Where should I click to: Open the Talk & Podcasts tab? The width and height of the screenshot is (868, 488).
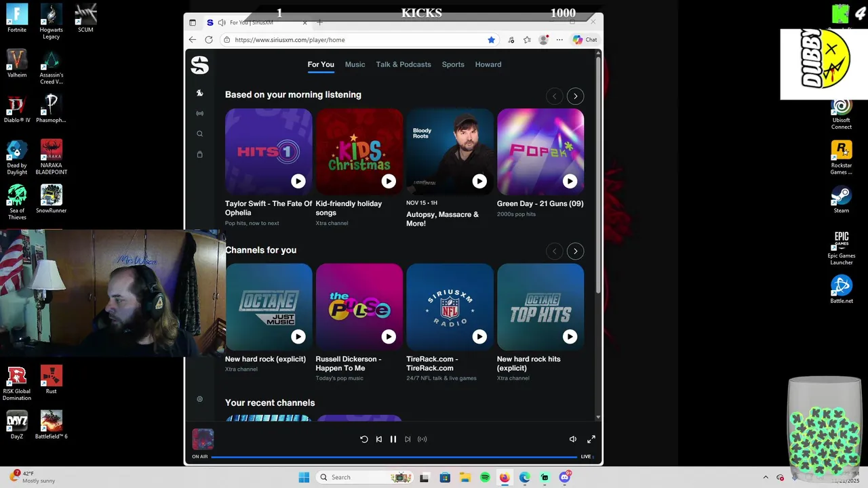coord(403,64)
